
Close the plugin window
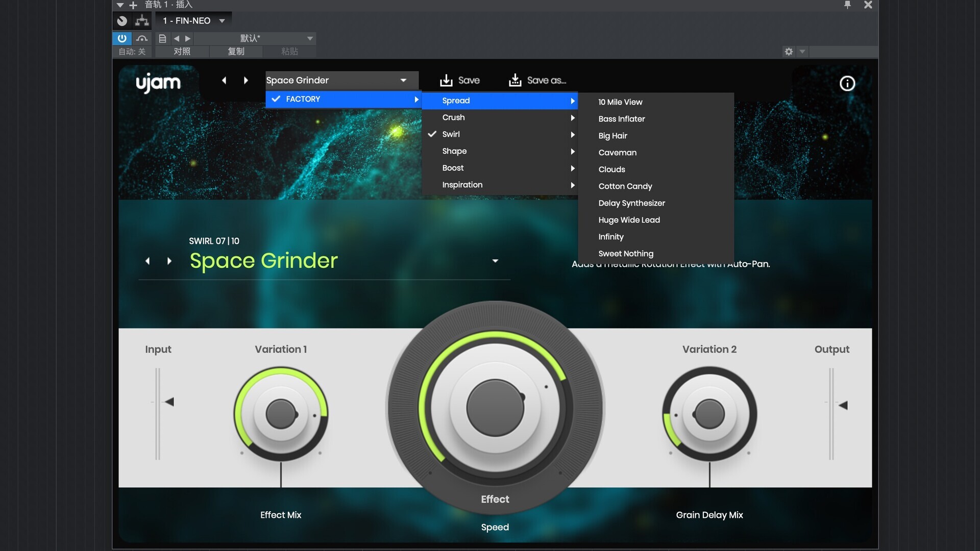(x=868, y=5)
